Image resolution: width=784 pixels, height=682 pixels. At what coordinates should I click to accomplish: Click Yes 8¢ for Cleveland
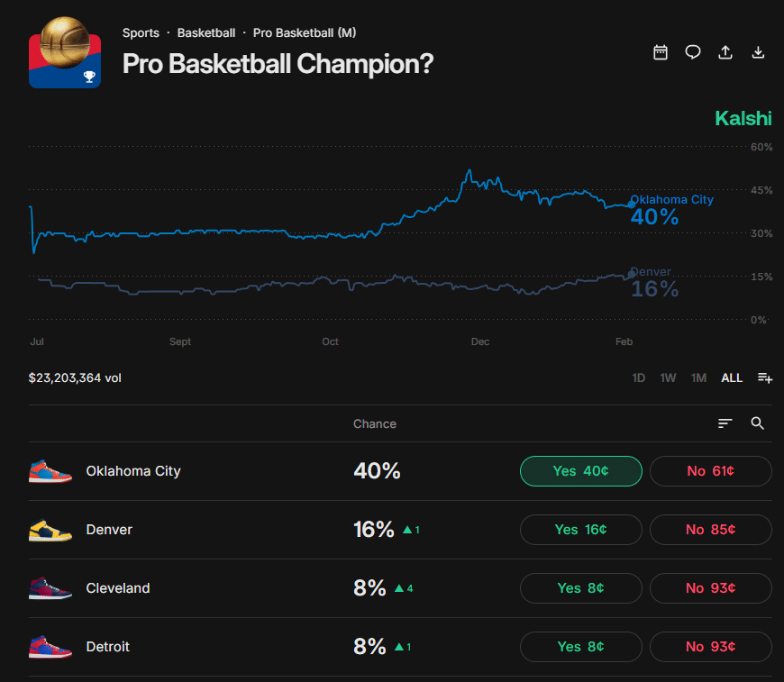[581, 588]
